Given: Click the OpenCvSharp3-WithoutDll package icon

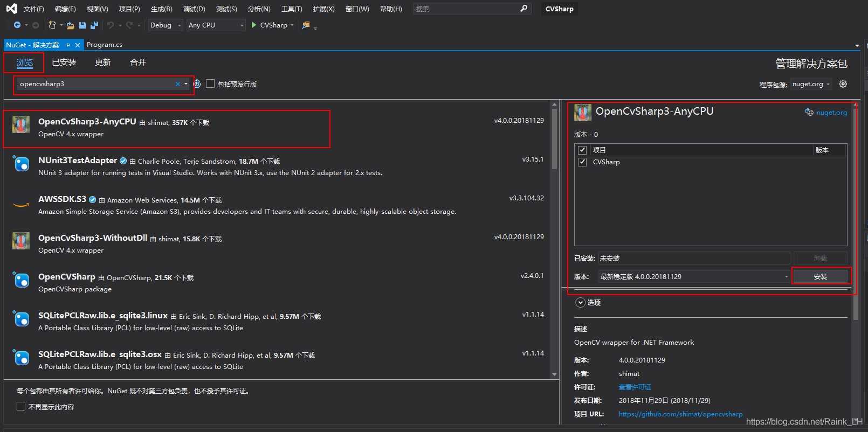Looking at the screenshot, I should (21, 241).
